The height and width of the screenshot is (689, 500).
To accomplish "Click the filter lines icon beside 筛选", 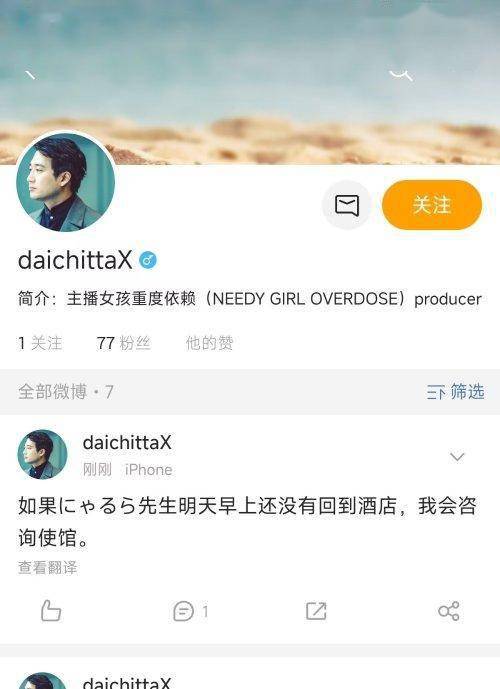I will click(436, 392).
